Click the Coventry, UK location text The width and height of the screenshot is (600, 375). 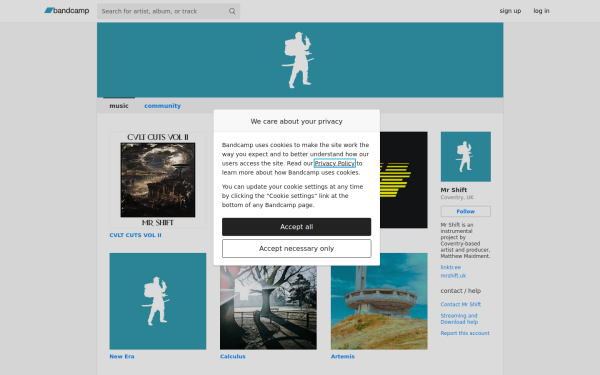pos(457,197)
